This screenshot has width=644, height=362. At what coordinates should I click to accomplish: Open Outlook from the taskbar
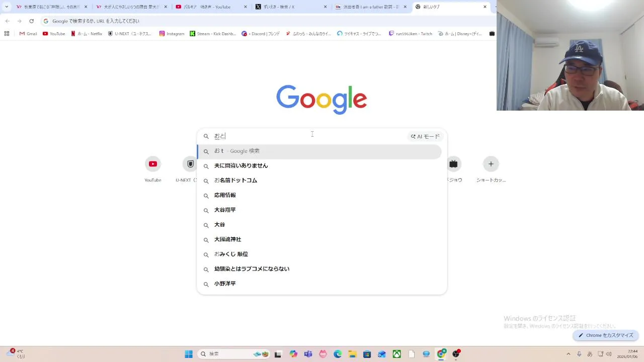pyautogui.click(x=382, y=354)
